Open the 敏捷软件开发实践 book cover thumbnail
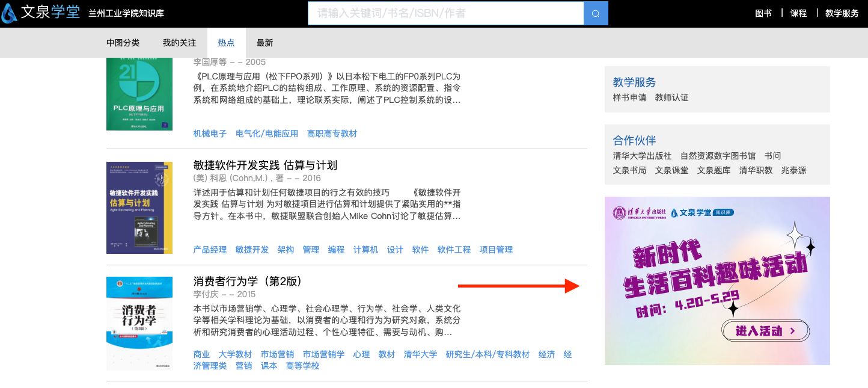868x388 pixels. (x=139, y=208)
